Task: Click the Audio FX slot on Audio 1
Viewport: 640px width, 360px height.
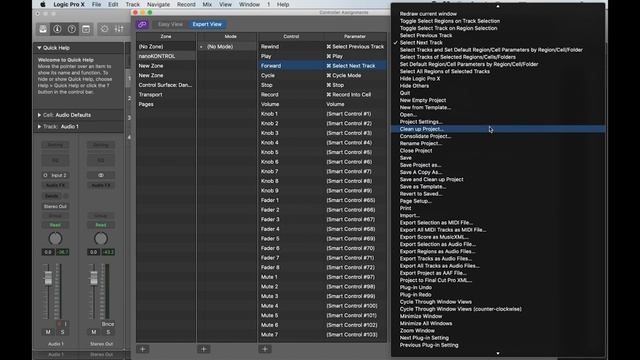Action: click(x=55, y=185)
